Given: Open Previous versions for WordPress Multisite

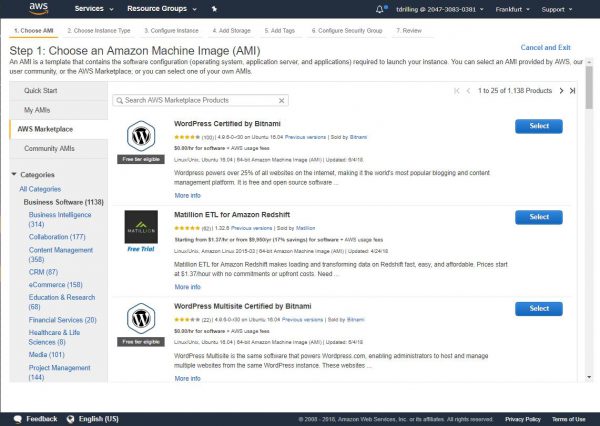Looking at the screenshot, I should pos(302,320).
